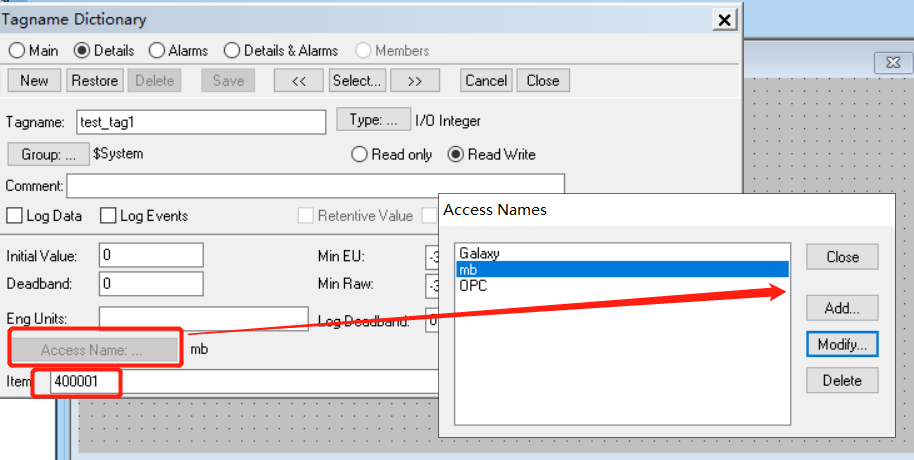Click the Access Name: ... button

[x=96, y=350]
